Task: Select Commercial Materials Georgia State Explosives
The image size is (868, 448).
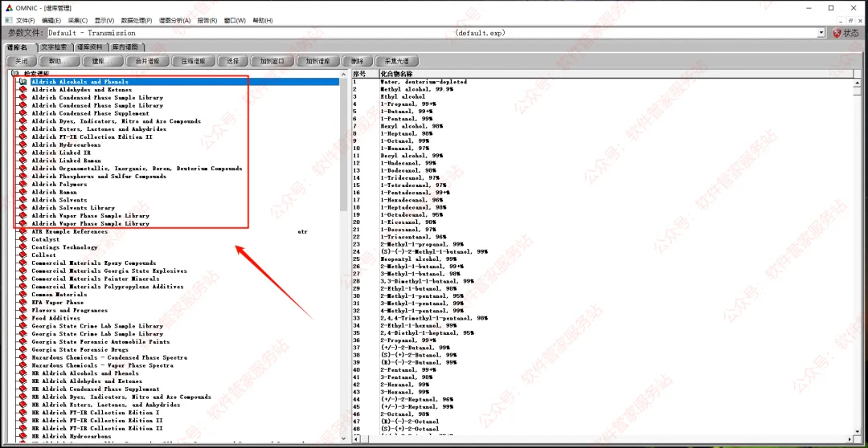Action: click(109, 271)
